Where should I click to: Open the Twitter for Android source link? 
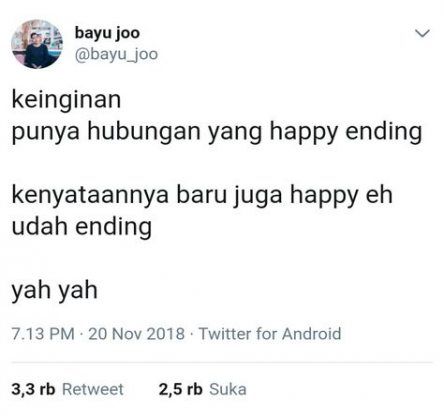point(270,334)
